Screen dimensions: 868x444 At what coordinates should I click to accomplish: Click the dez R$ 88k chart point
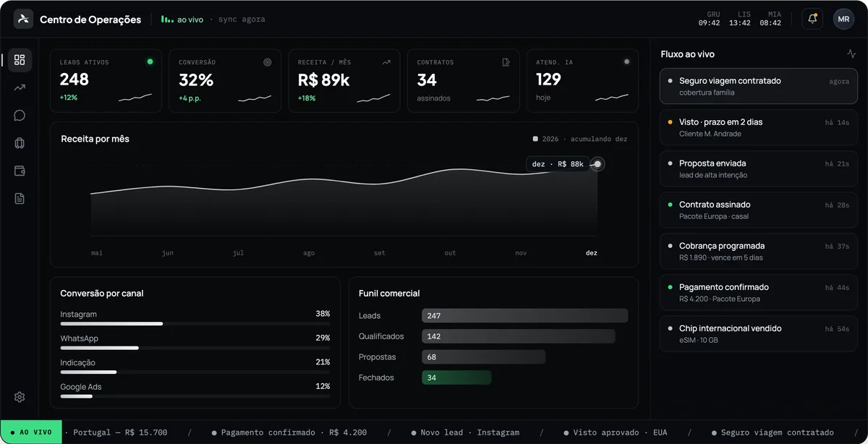click(597, 164)
